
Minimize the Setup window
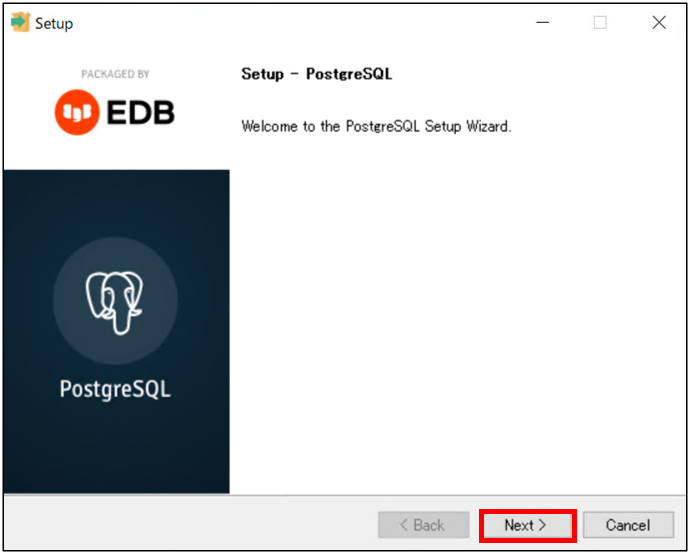(x=542, y=22)
